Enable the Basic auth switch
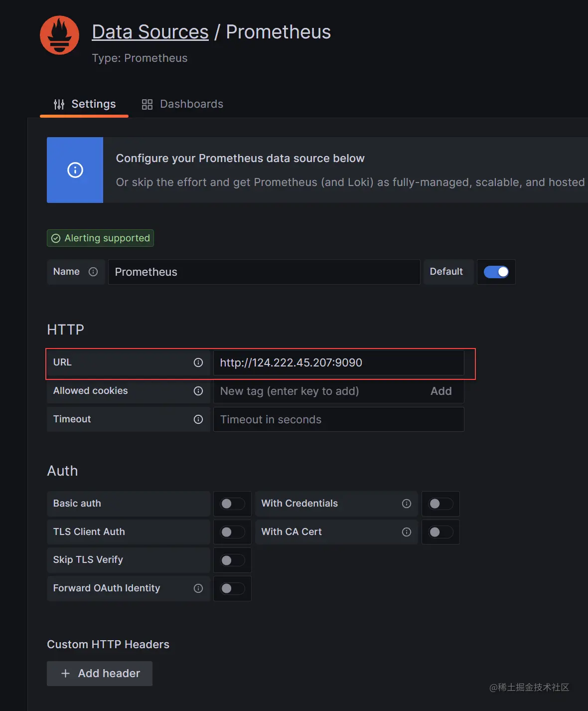The width and height of the screenshot is (588, 711). 233,504
